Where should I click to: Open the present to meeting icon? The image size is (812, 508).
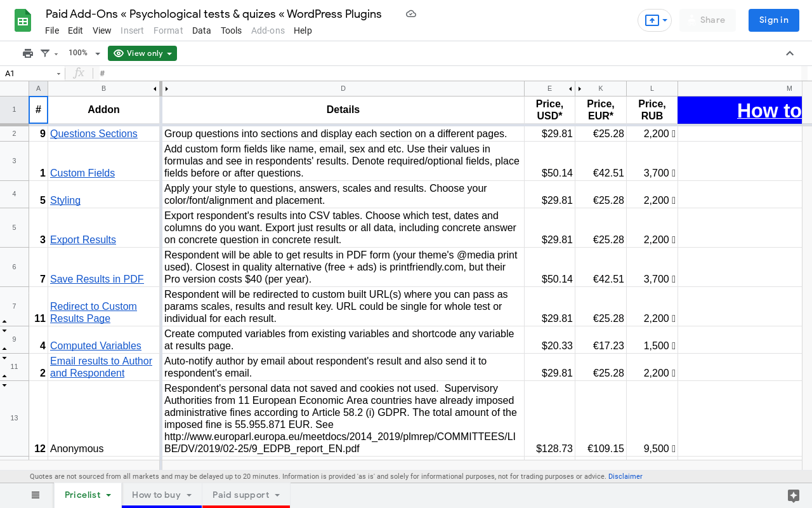click(652, 20)
